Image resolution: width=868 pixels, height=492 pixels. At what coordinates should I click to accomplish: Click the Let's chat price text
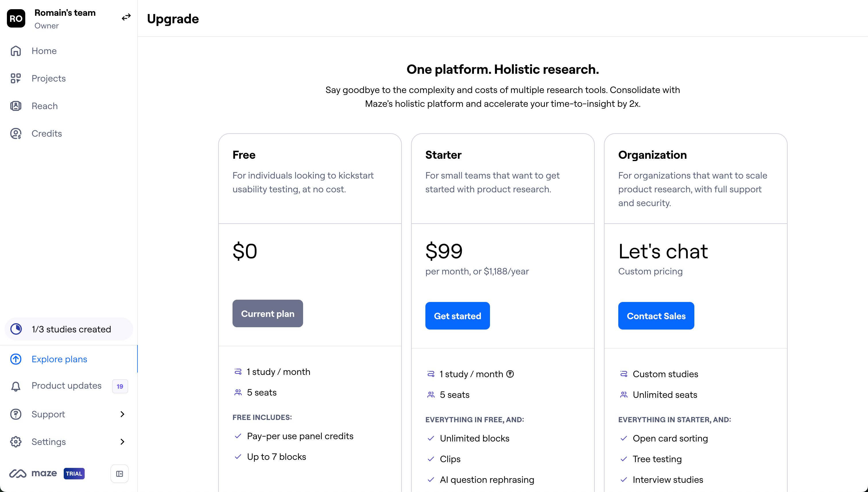[x=663, y=251]
